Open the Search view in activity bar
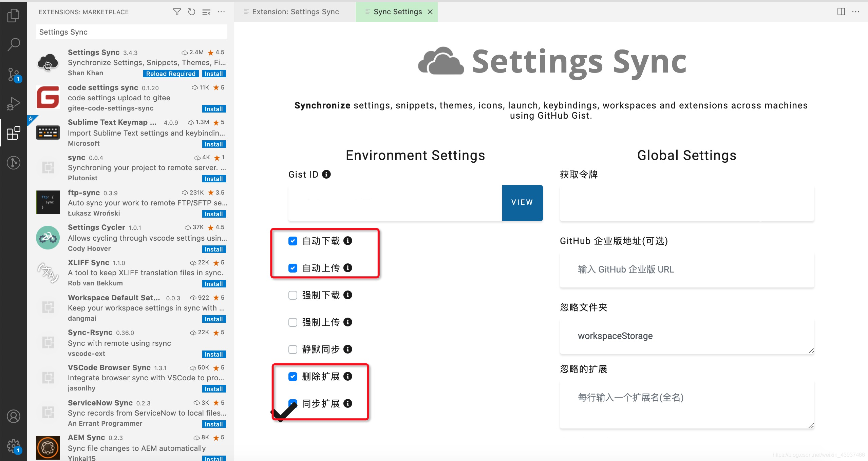The width and height of the screenshot is (868, 461). (x=13, y=44)
